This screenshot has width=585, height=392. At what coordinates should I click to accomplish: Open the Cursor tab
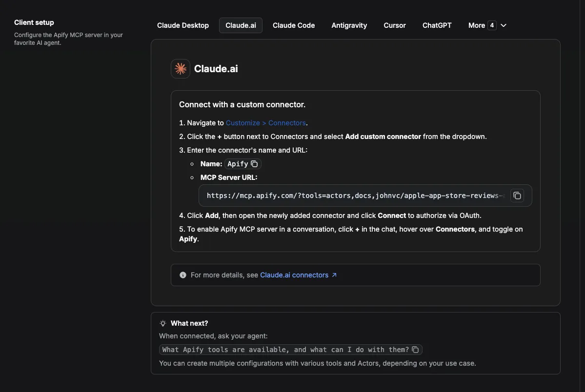coord(394,25)
